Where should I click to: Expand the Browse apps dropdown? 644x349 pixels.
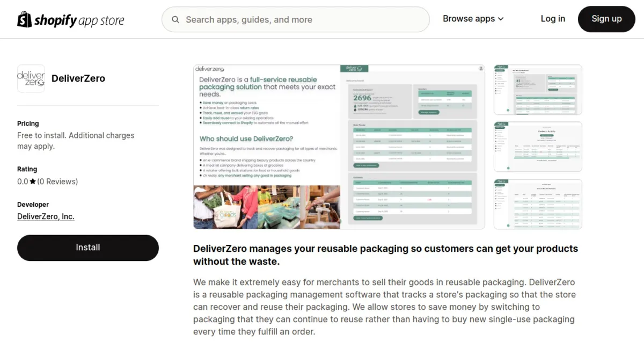click(x=473, y=19)
